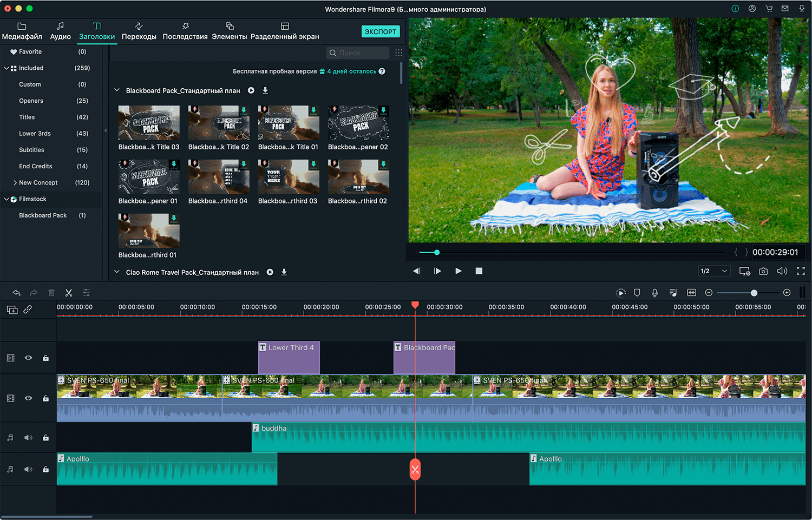
Task: Click the red split scissors on playhead
Action: coord(415,469)
